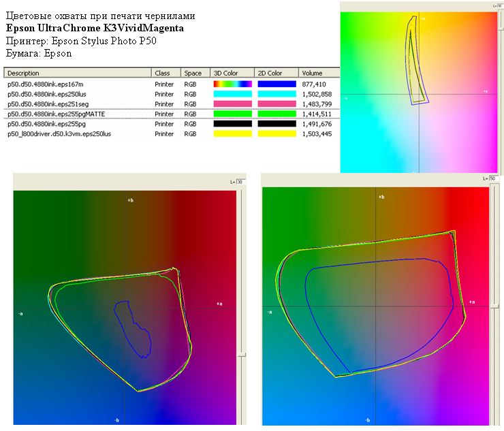Click the volume value 1,414,511
504x431 pixels.
tap(317, 114)
